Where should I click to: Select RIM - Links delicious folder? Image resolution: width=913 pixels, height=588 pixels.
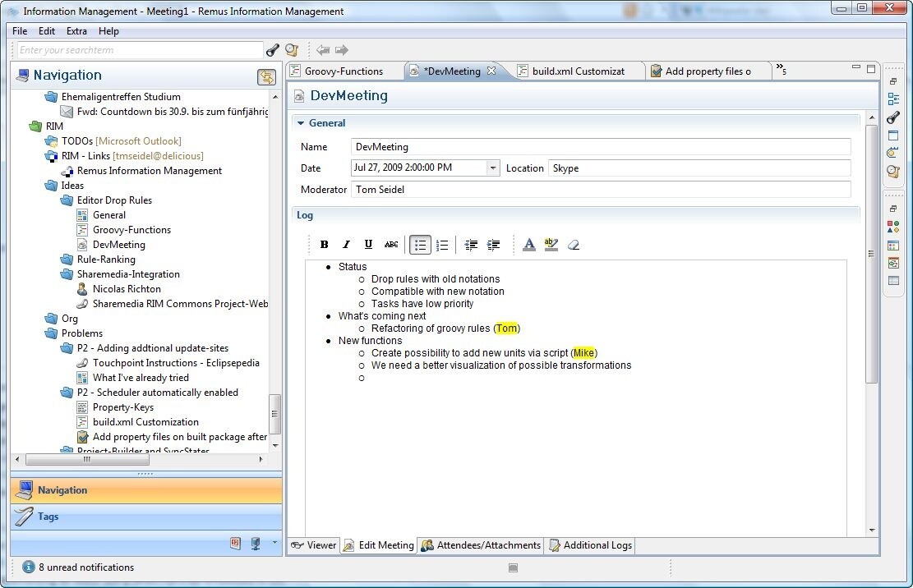point(132,156)
